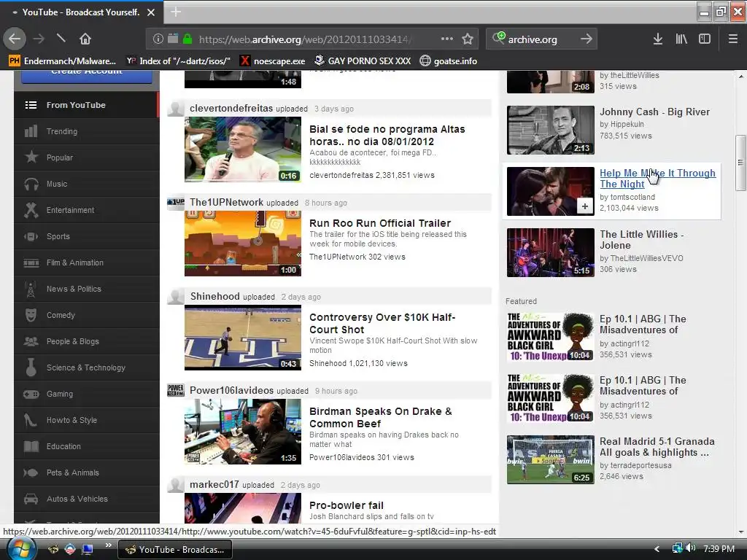Image resolution: width=747 pixels, height=560 pixels.
Task: Click the Gaming controller icon
Action: coord(31,394)
